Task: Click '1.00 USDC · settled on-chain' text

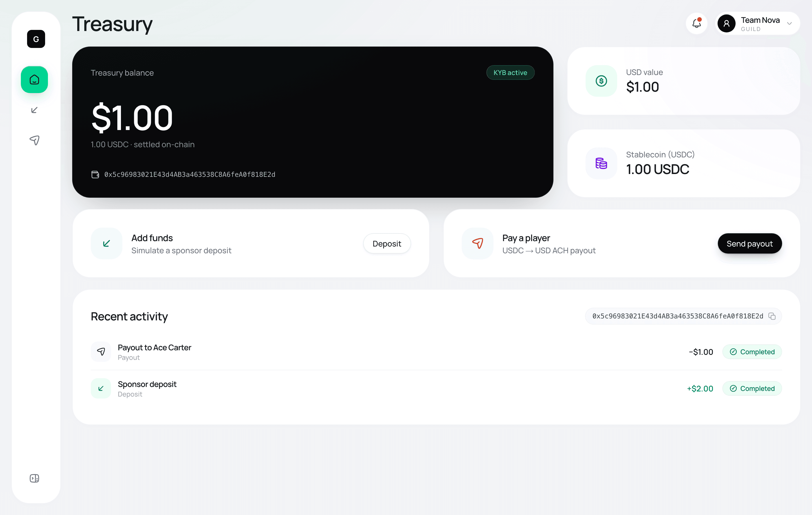Action: coord(143,144)
